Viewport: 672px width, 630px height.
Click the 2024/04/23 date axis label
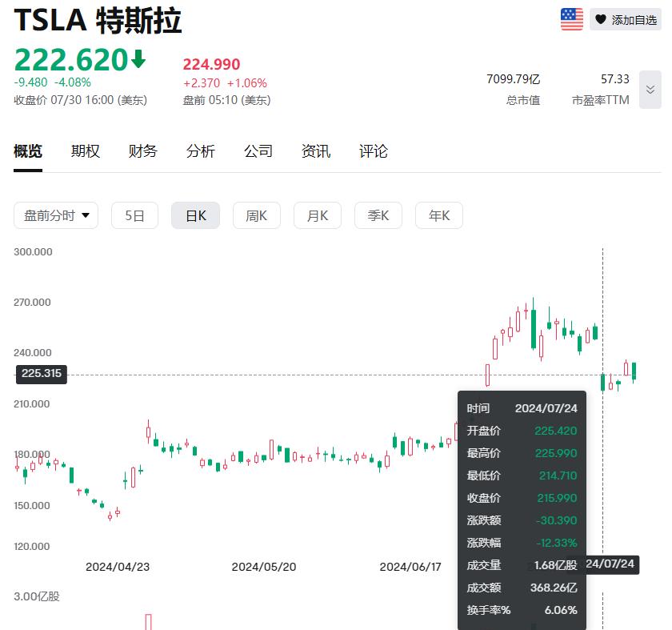coord(118,567)
